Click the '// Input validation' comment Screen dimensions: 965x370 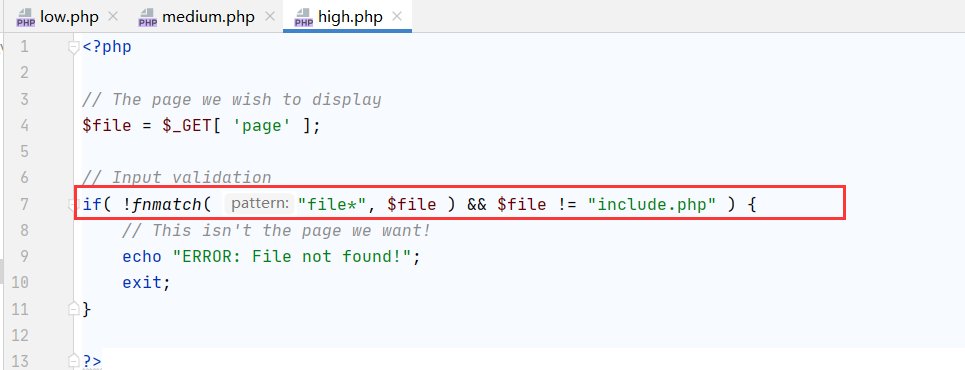[x=177, y=178]
